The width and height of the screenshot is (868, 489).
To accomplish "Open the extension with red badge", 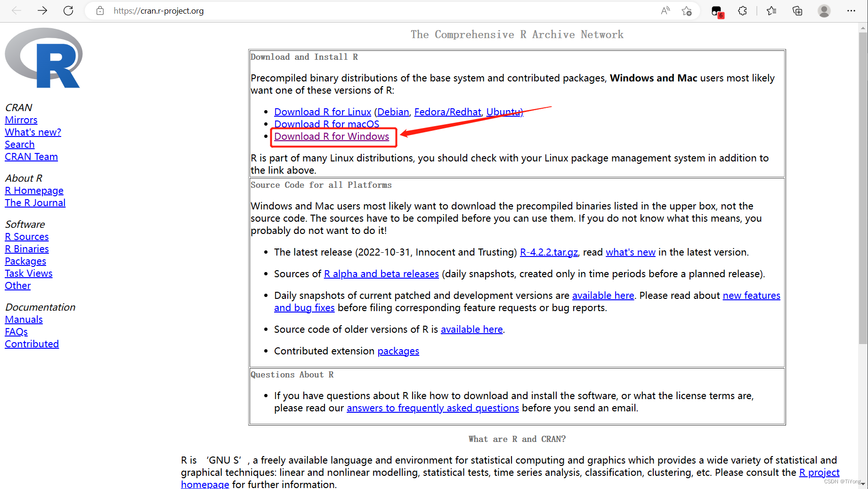I will (x=717, y=12).
